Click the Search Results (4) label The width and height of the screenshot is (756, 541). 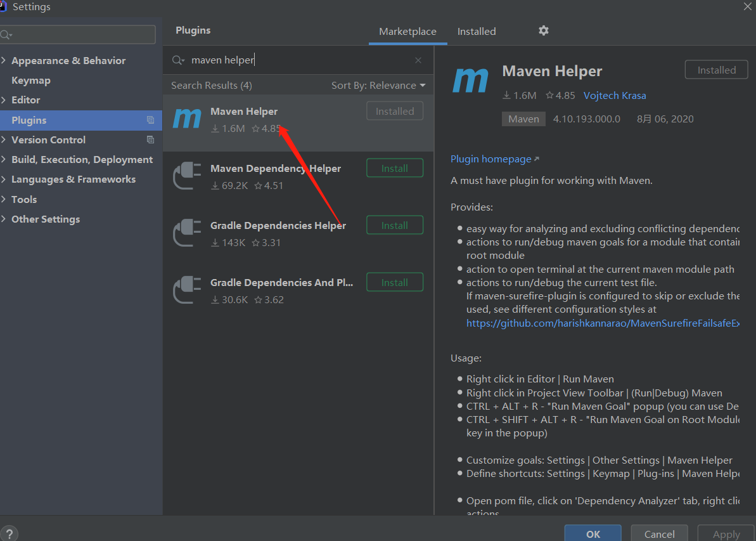pos(212,86)
